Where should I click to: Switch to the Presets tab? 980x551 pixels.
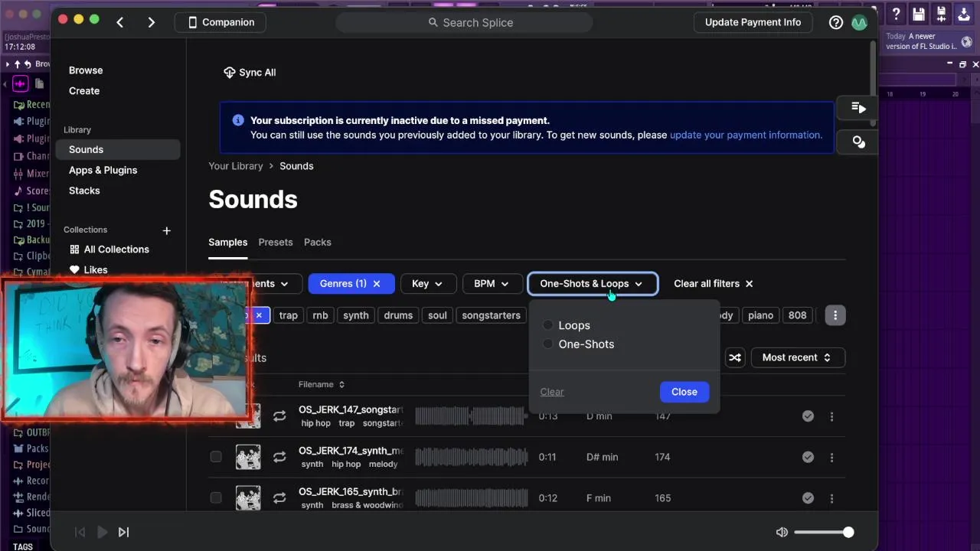pyautogui.click(x=276, y=242)
